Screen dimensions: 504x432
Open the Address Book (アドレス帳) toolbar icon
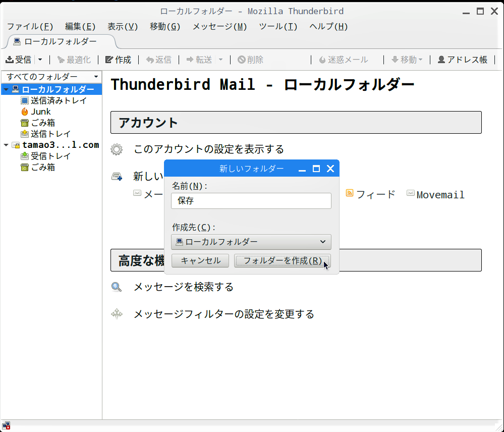point(441,60)
